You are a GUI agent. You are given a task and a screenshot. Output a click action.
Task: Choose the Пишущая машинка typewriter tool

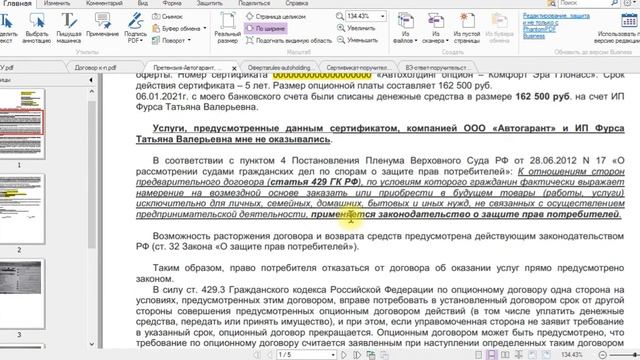69,28
